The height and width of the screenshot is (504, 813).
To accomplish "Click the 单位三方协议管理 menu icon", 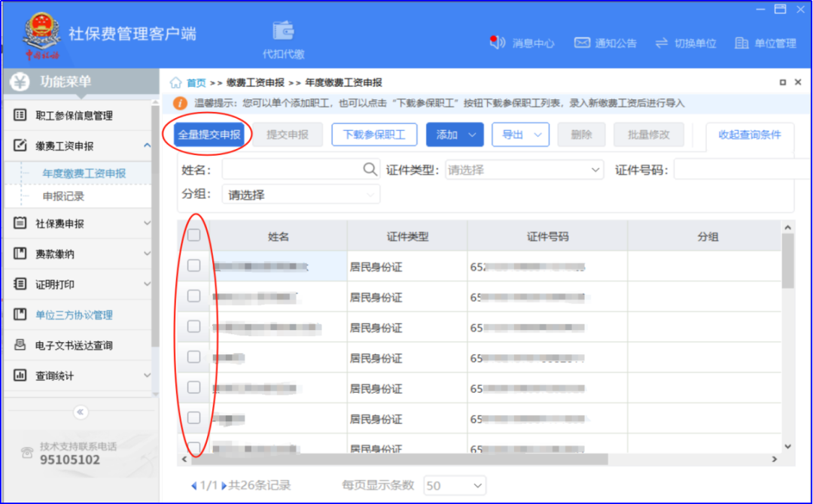I will click(x=20, y=314).
